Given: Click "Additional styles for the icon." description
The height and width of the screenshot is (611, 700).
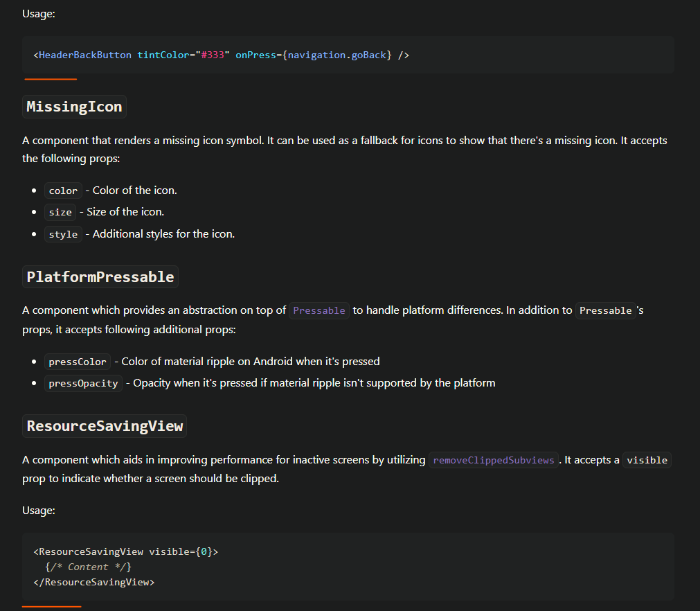Looking at the screenshot, I should tap(163, 234).
